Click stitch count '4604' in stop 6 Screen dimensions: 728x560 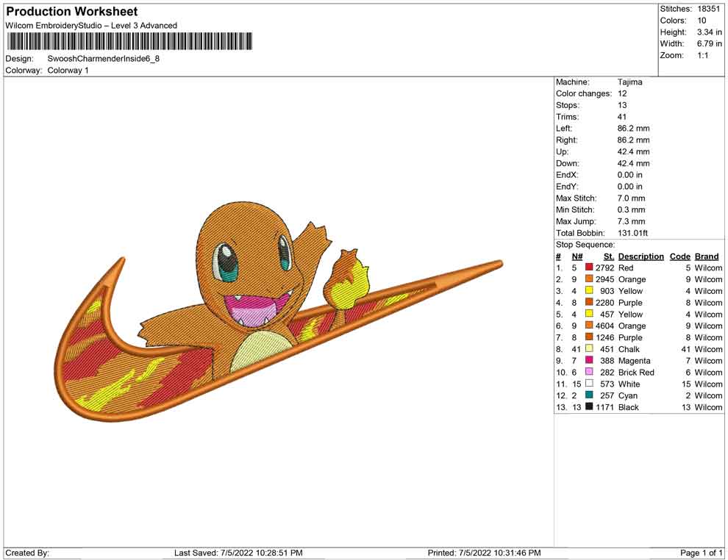[604, 326]
